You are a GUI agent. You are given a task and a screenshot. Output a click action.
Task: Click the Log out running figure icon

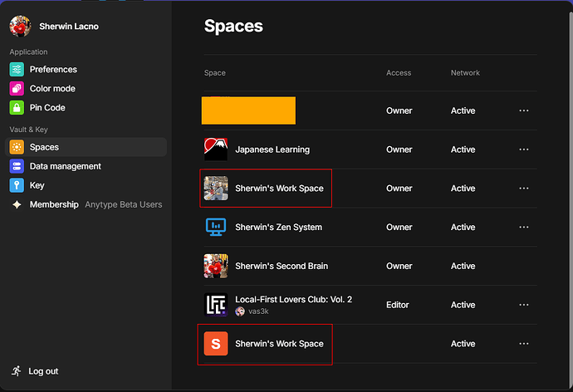(x=17, y=371)
